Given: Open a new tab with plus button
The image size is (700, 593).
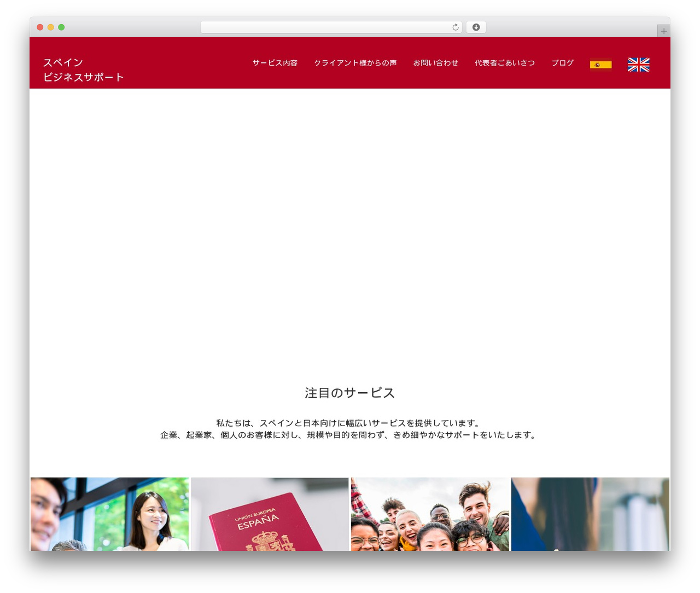Looking at the screenshot, I should click(x=663, y=31).
